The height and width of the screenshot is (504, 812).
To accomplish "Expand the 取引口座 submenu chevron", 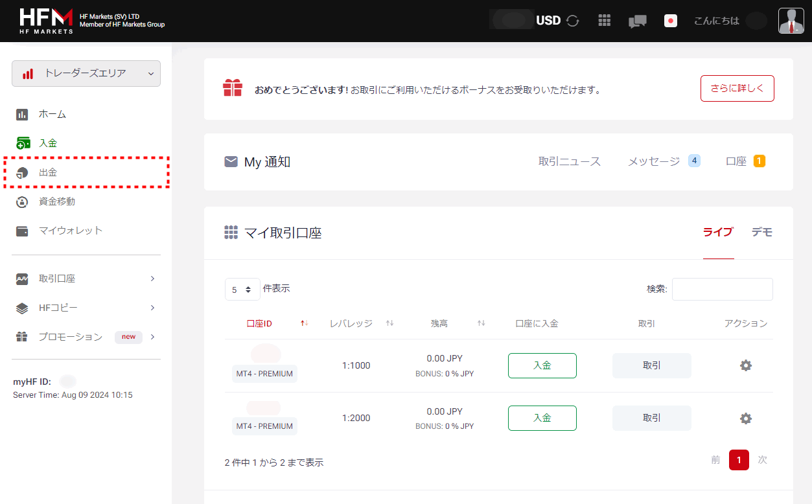I will [x=152, y=279].
